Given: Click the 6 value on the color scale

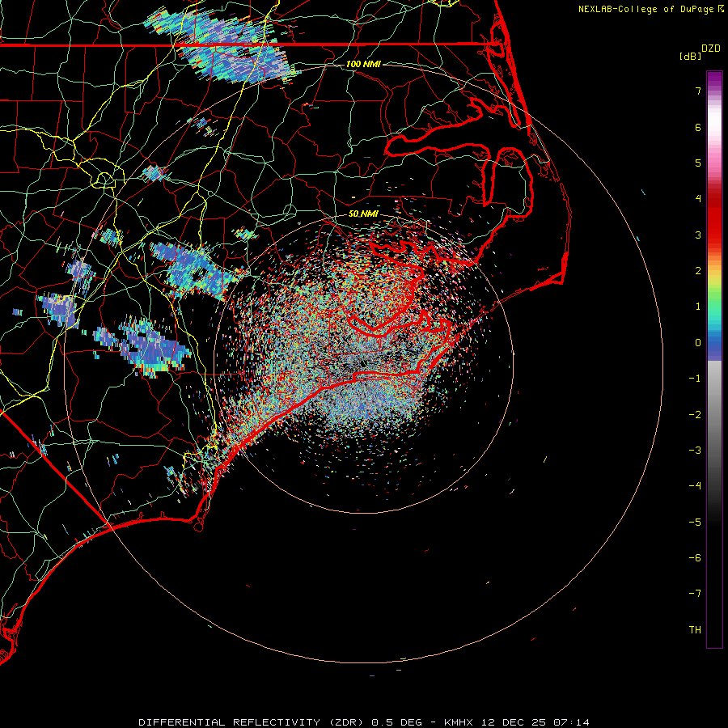Looking at the screenshot, I should pyautogui.click(x=698, y=127).
